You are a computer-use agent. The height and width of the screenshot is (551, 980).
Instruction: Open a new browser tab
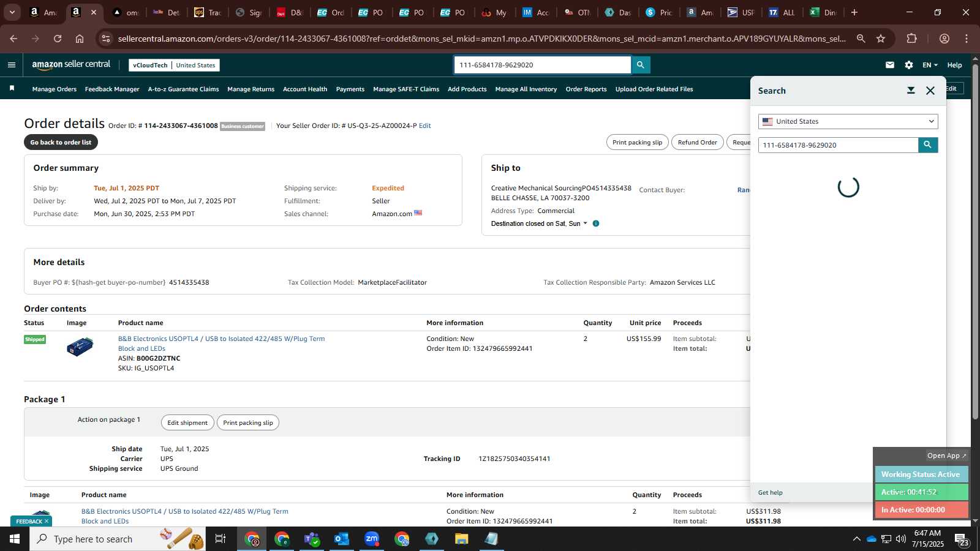(854, 12)
